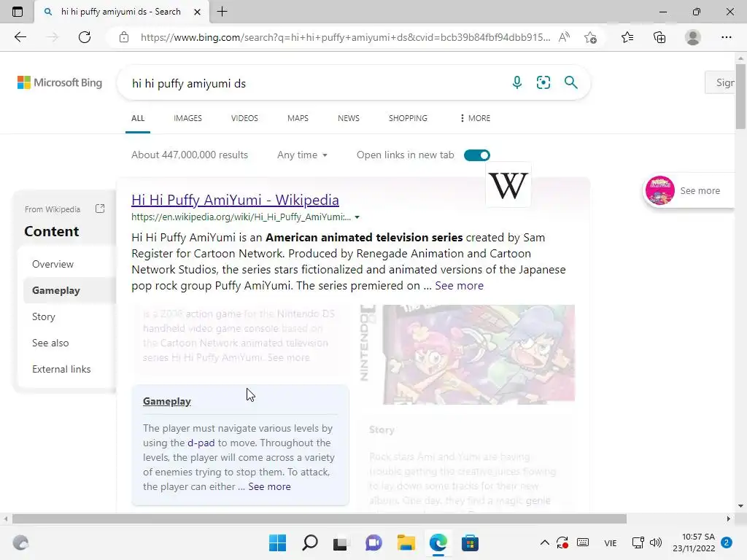Click See more in Gameplay card

[269, 486]
